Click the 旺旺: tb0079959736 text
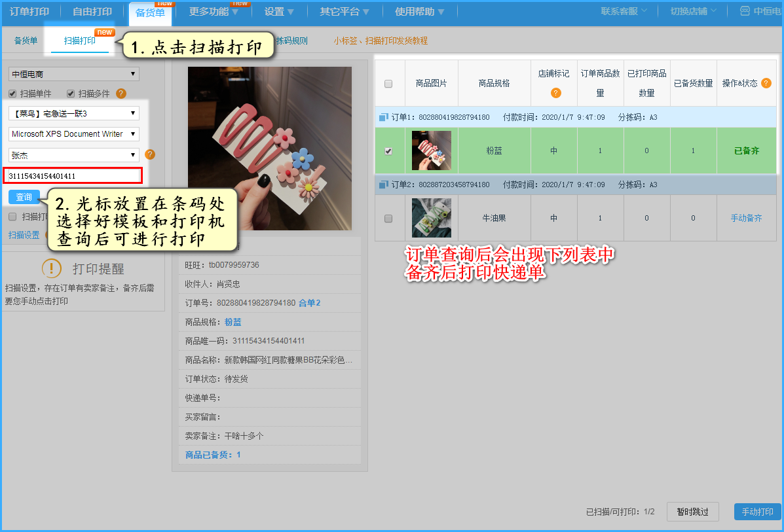784x532 pixels. pos(222,265)
